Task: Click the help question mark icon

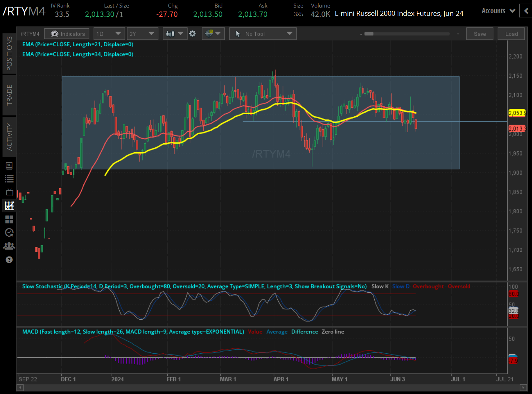Action: click(x=9, y=260)
